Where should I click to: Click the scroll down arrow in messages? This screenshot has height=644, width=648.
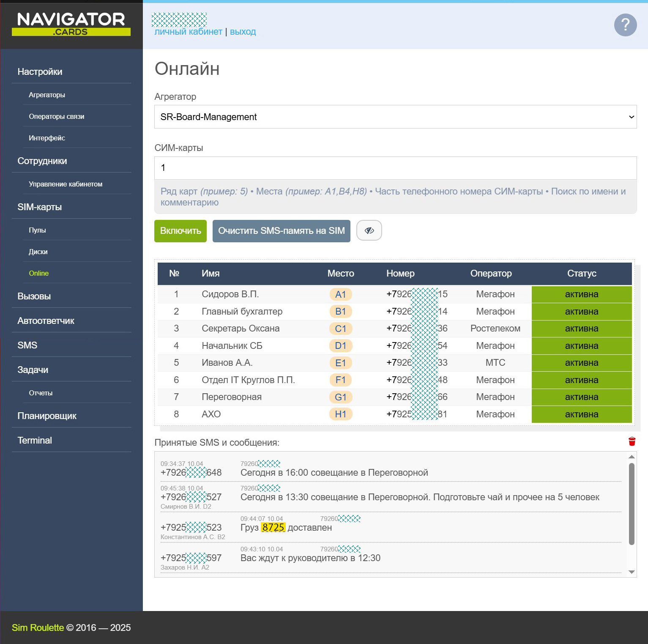pos(632,572)
